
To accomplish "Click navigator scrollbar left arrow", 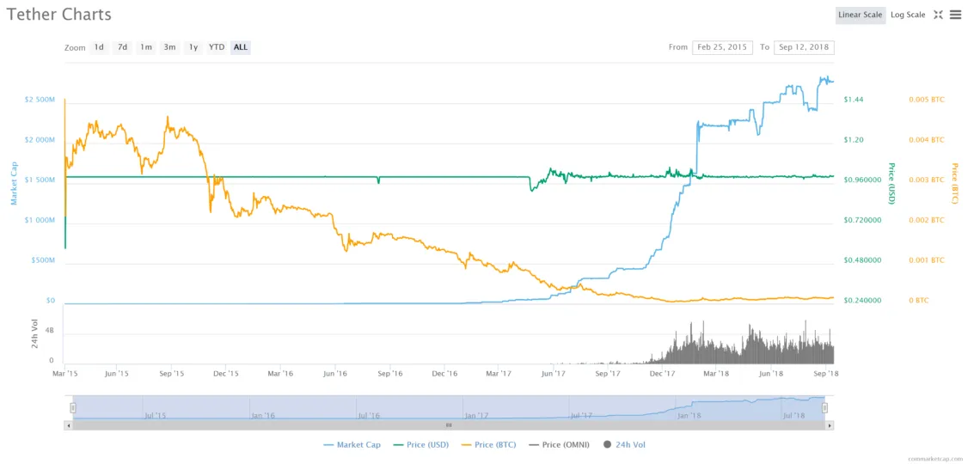I will [x=68, y=425].
